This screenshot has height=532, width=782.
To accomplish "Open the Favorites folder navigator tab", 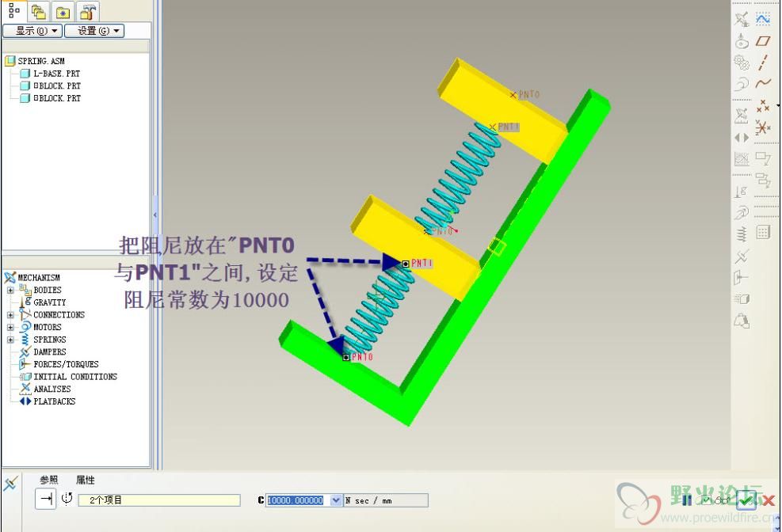I will [63, 11].
